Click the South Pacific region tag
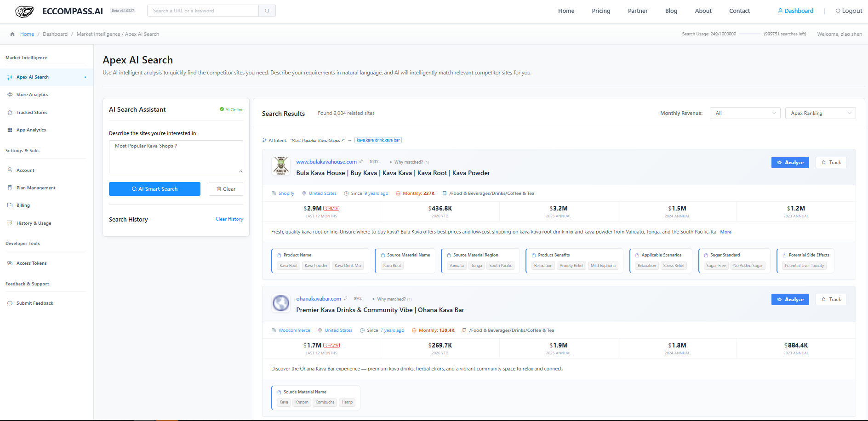 pyautogui.click(x=501, y=266)
